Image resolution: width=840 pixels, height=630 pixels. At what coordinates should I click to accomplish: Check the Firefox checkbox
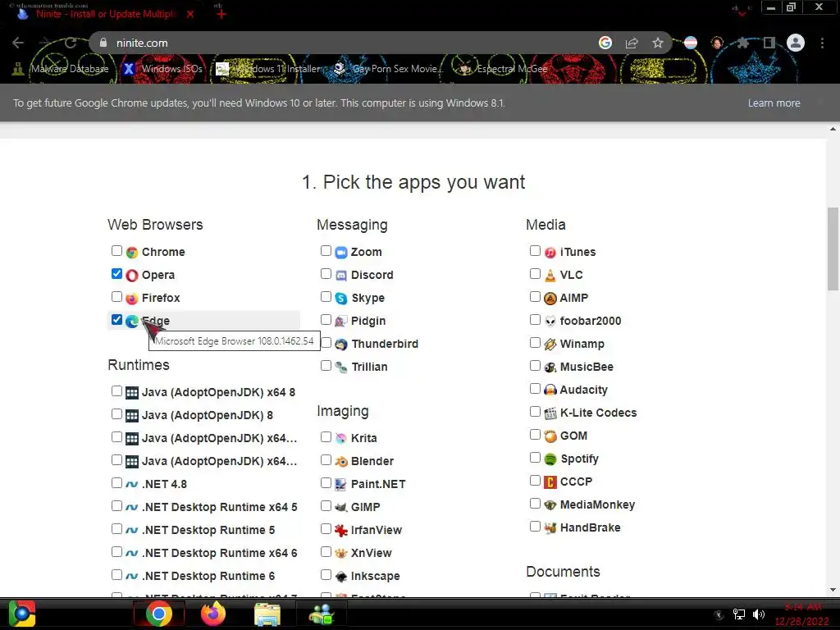pyautogui.click(x=116, y=297)
